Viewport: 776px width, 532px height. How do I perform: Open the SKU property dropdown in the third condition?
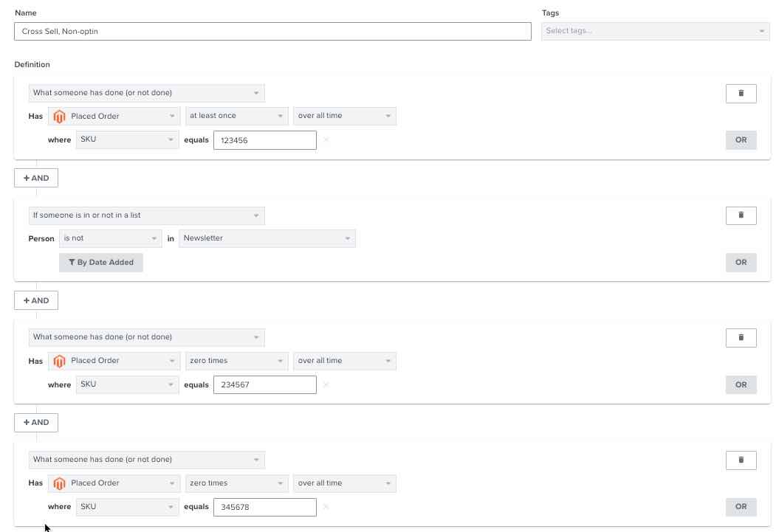(x=127, y=384)
